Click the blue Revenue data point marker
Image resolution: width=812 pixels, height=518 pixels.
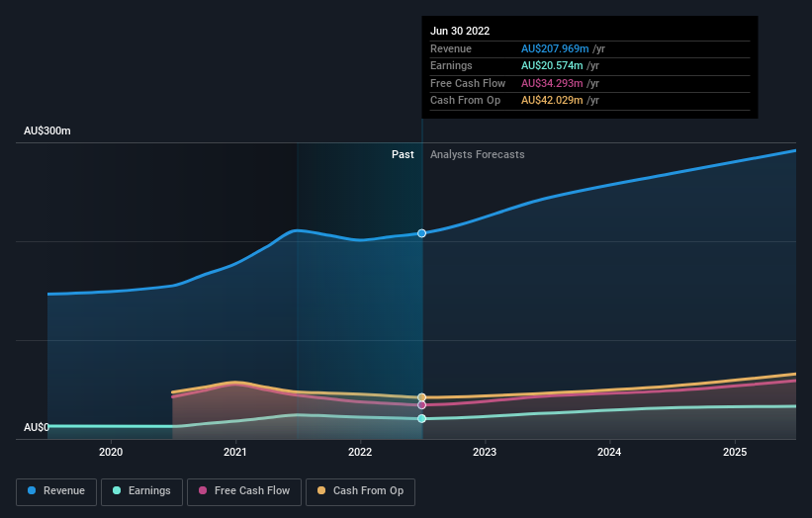(422, 233)
